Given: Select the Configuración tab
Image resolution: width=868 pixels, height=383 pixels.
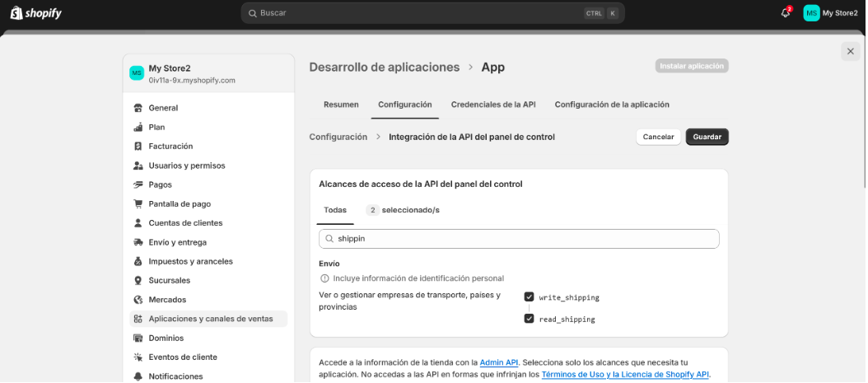Looking at the screenshot, I should 404,105.
